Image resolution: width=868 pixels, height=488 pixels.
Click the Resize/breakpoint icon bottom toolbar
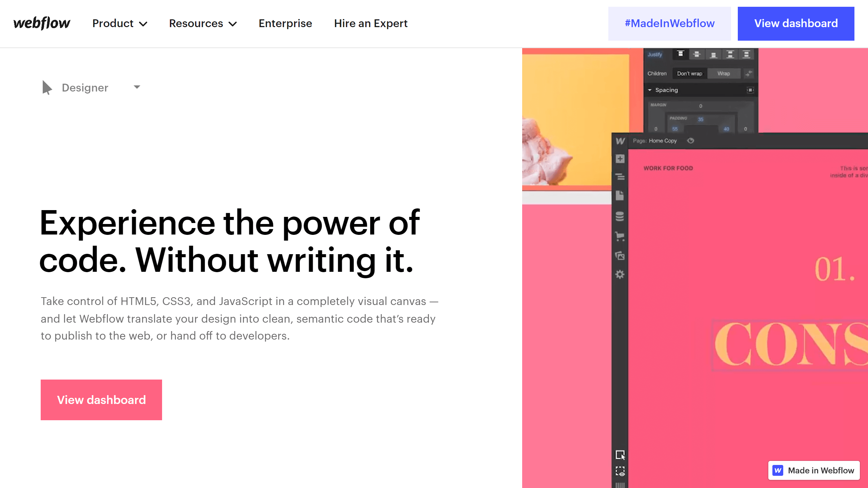click(x=620, y=455)
